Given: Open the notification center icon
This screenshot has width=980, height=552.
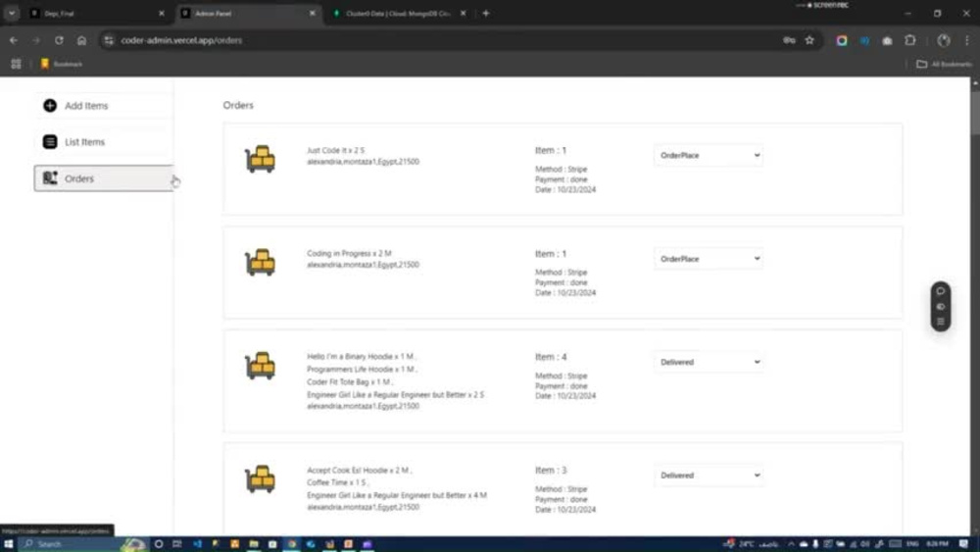Looking at the screenshot, I should pyautogui.click(x=963, y=544).
